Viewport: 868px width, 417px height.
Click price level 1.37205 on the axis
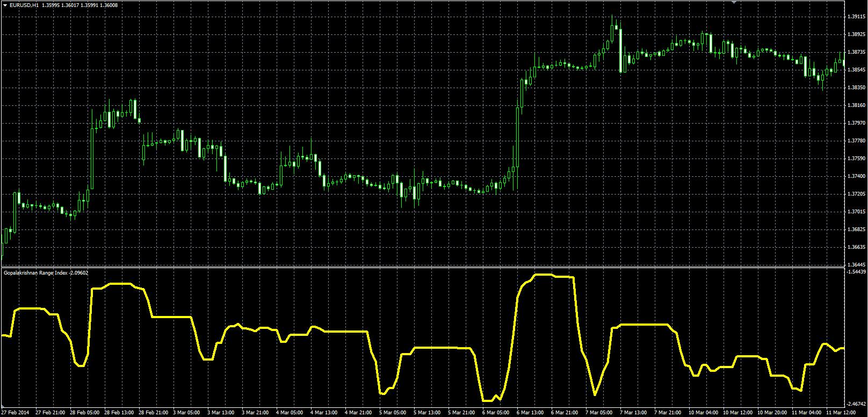coord(856,194)
